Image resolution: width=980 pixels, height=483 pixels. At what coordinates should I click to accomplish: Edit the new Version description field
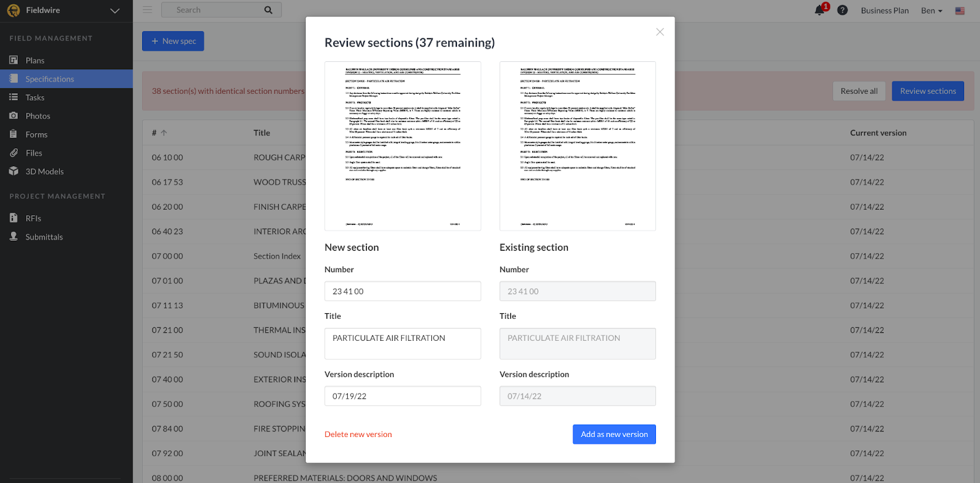tap(402, 396)
